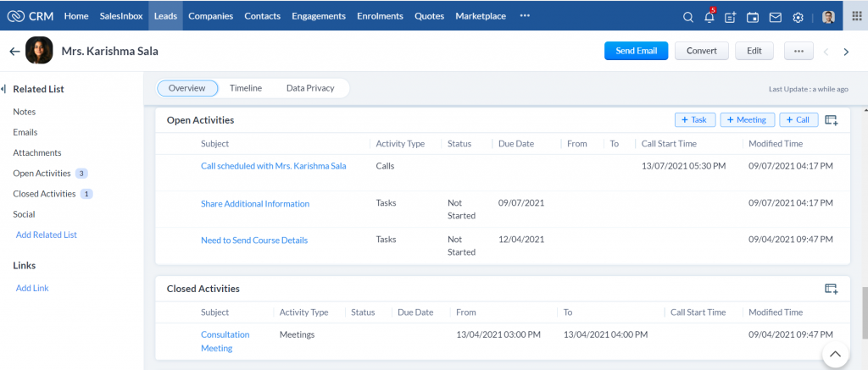Go back with the left arrow
Image resolution: width=868 pixels, height=370 pixels.
pos(14,52)
